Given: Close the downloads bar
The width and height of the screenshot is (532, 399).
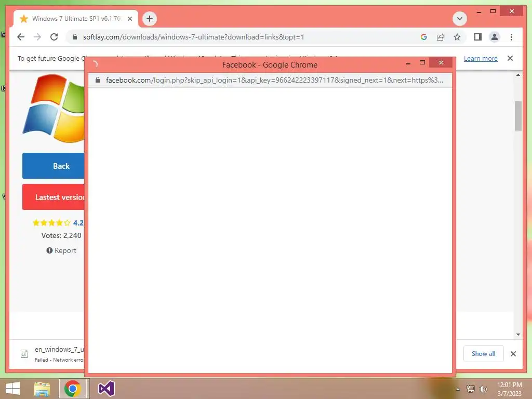Looking at the screenshot, I should point(513,353).
